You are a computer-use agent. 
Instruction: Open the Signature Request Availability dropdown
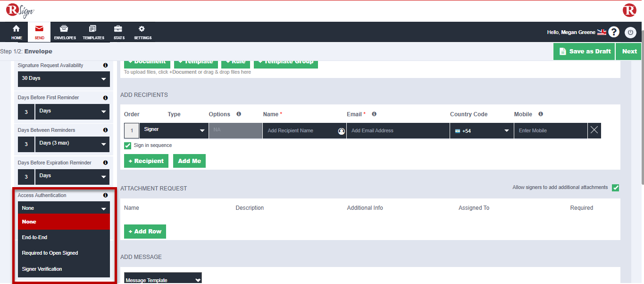point(63,79)
